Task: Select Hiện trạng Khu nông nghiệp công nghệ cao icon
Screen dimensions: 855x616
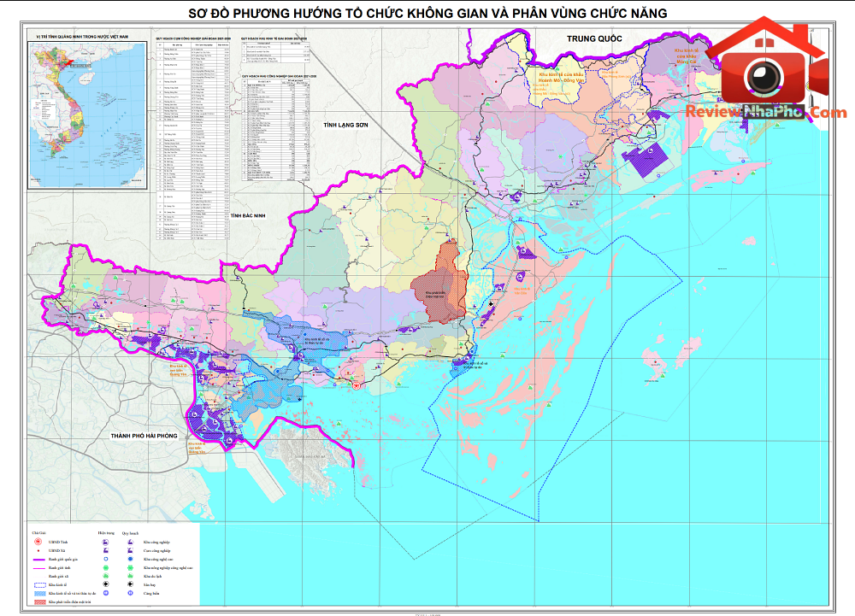Action: click(106, 567)
